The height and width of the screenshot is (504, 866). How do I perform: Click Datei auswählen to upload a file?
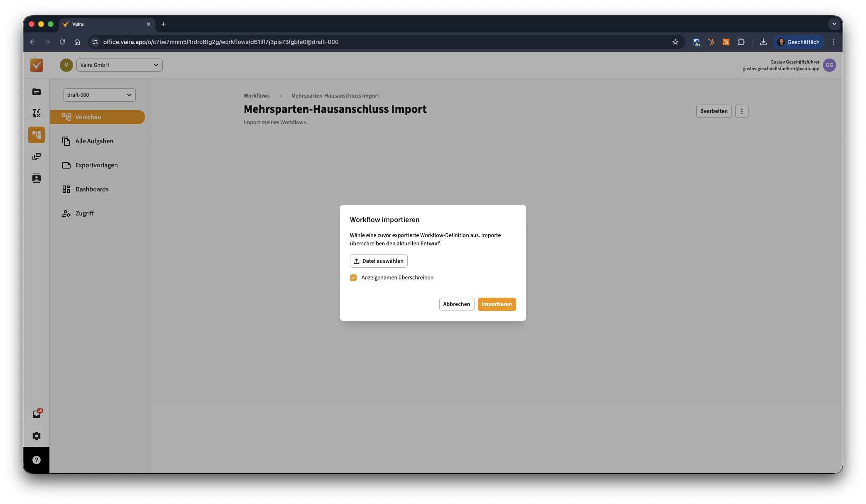coord(379,261)
